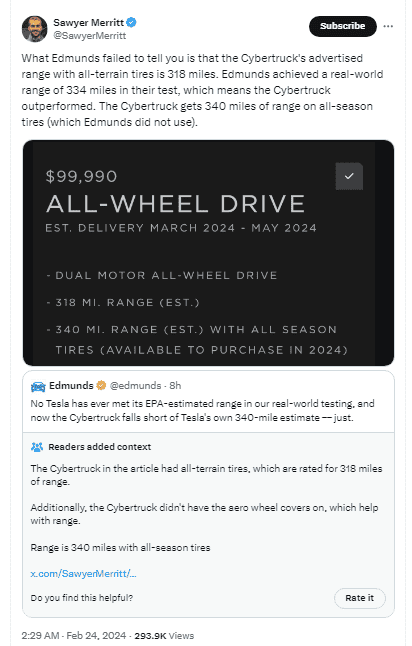The image size is (412, 646).
Task: Open the 2:29 AM · Feb 24, 2024 timestamp
Action: [74, 636]
